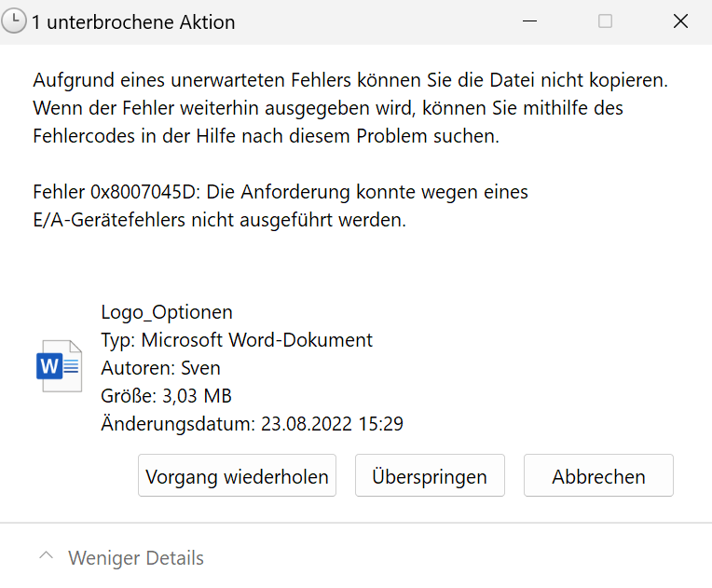Viewport: 712px width, 588px height.
Task: Click the 'Änderungsdatum: 23.08.2022 15:29' line
Action: pos(252,424)
